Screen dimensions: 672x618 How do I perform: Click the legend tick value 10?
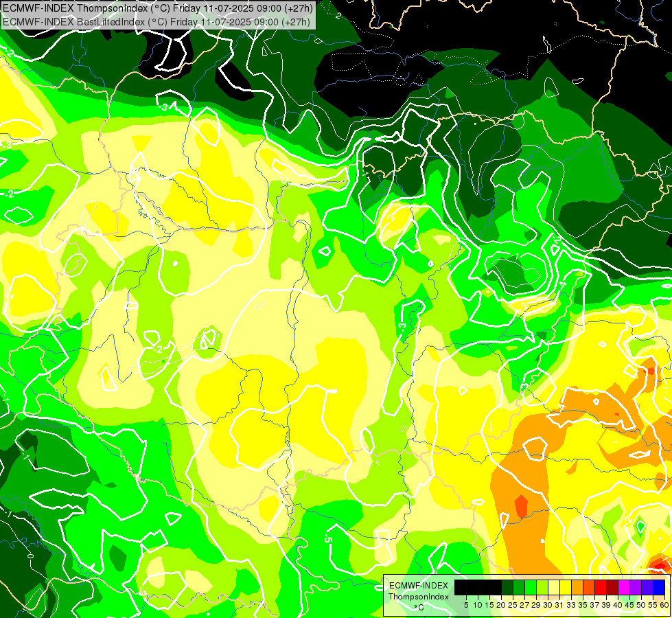coord(478,605)
